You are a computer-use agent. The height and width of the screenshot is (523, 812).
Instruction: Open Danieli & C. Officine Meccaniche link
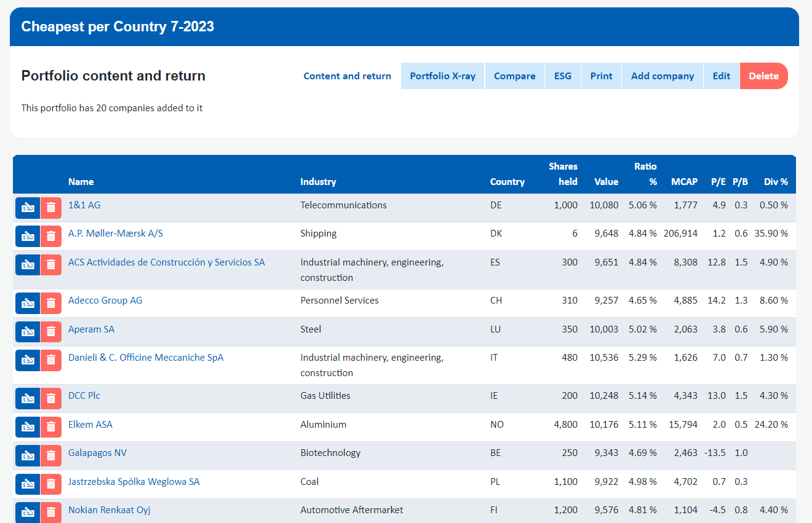coord(146,358)
